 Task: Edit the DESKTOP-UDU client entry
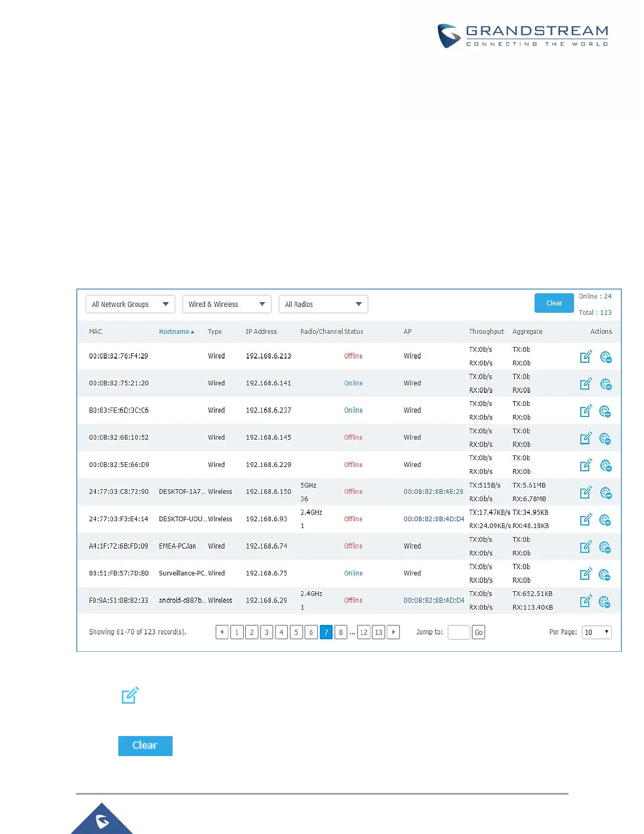586,519
